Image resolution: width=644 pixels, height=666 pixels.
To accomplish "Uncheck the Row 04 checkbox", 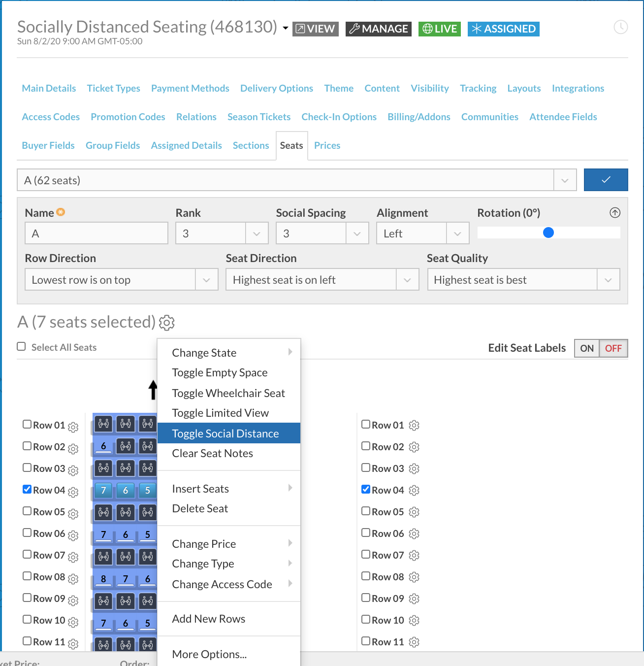I will [27, 489].
